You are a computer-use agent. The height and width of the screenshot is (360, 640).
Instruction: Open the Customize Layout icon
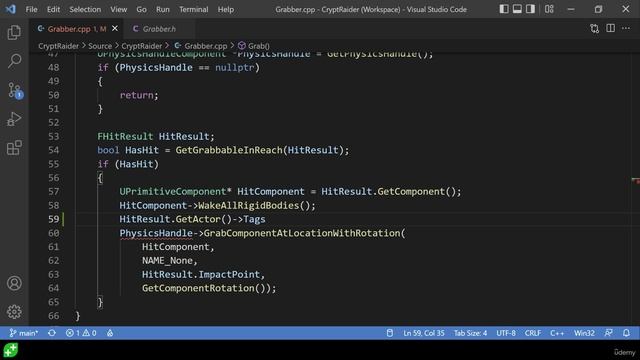[549, 9]
